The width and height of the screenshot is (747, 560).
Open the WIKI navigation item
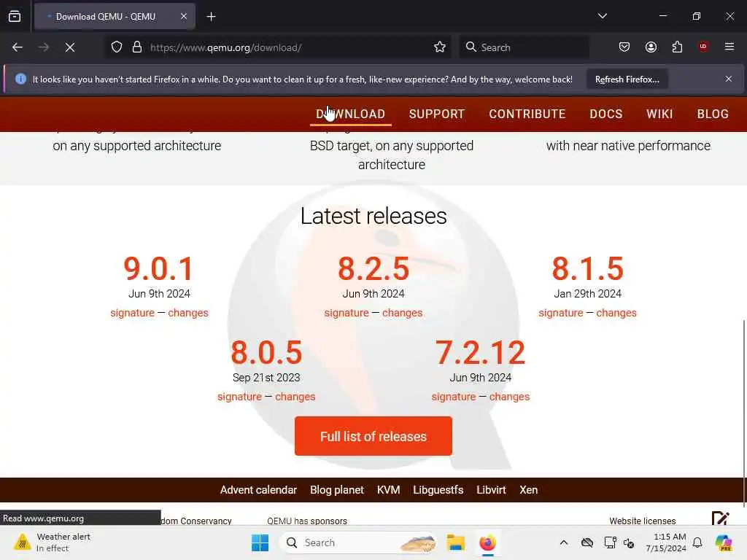[x=659, y=114]
